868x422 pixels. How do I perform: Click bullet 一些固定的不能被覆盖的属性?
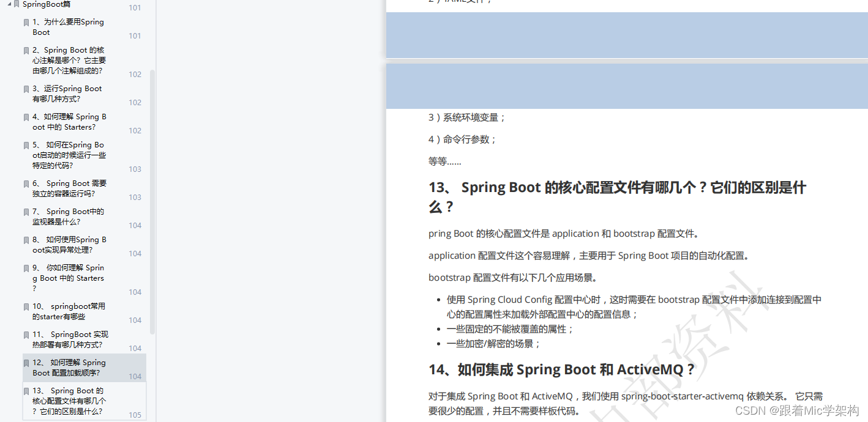511,329
